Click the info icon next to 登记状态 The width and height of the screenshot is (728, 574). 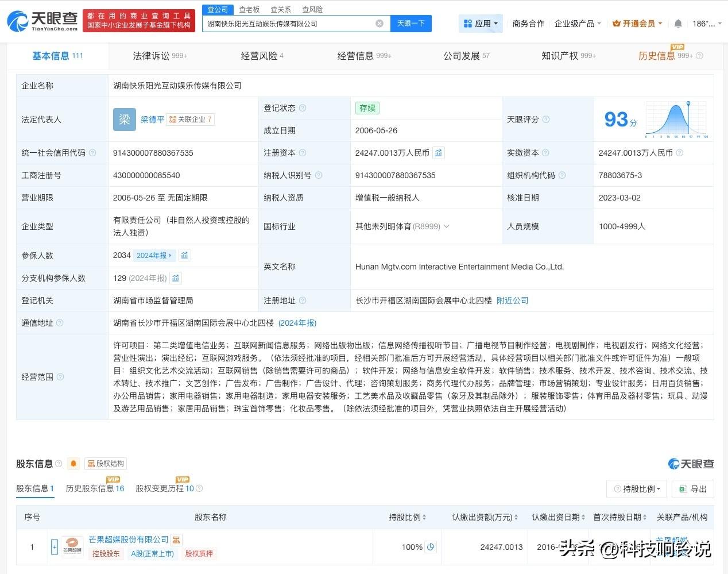pyautogui.click(x=303, y=108)
